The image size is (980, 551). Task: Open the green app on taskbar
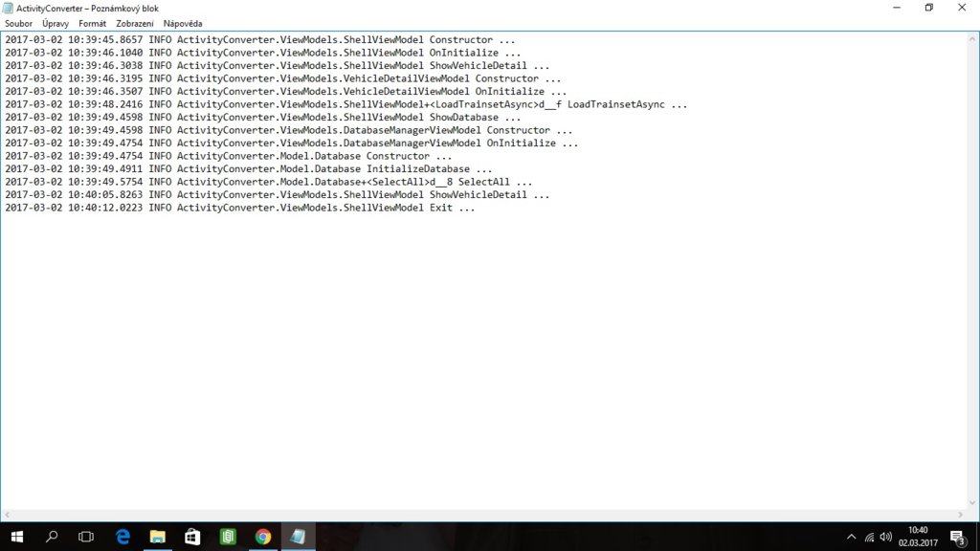point(227,537)
